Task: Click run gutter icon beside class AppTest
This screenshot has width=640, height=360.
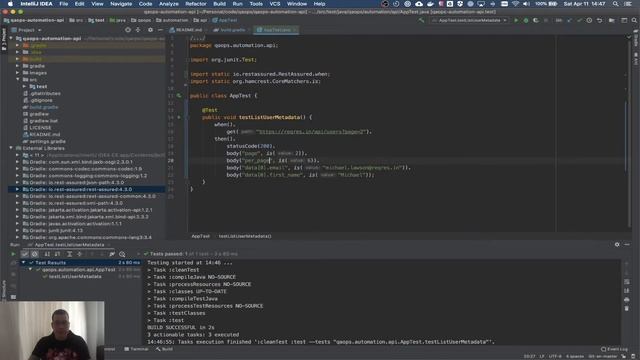Action: pos(179,96)
